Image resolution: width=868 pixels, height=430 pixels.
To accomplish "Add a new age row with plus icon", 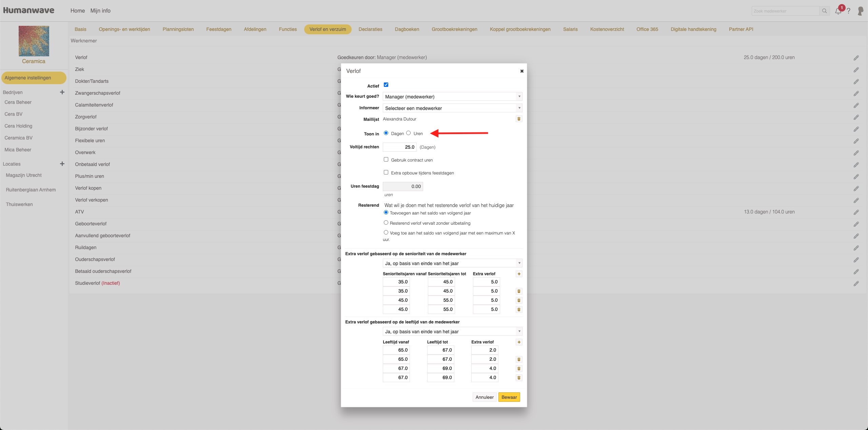I will pos(519,342).
